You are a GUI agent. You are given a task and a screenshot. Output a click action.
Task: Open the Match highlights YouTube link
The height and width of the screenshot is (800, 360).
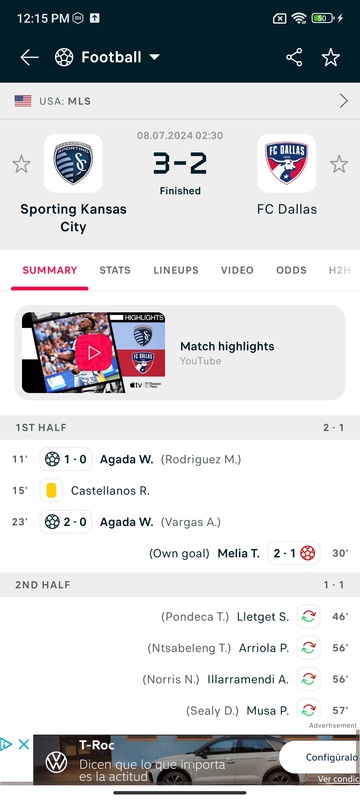click(x=227, y=353)
